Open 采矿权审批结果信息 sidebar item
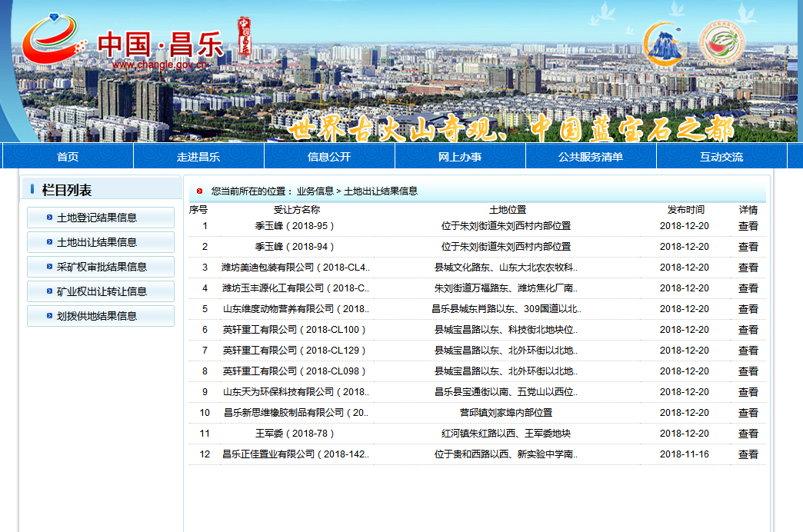 (x=102, y=267)
